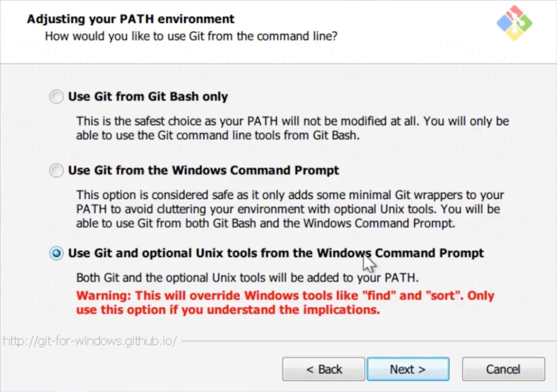
Task: Click the "Use Git and optional Unix tools" label
Action: coord(276,253)
